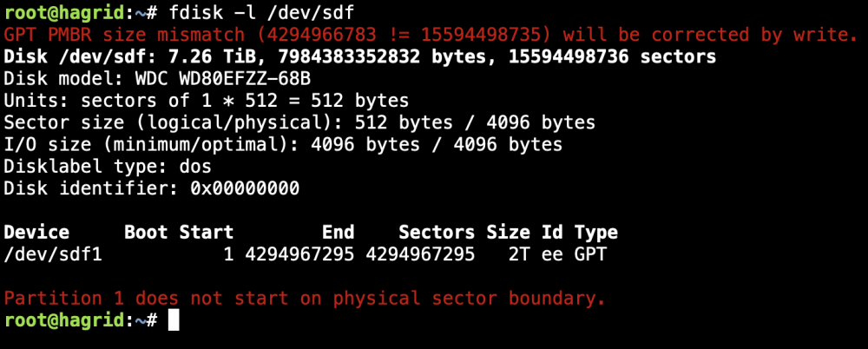
Task: Click the Units sectors of 512 bytes line
Action: pyautogui.click(x=206, y=101)
